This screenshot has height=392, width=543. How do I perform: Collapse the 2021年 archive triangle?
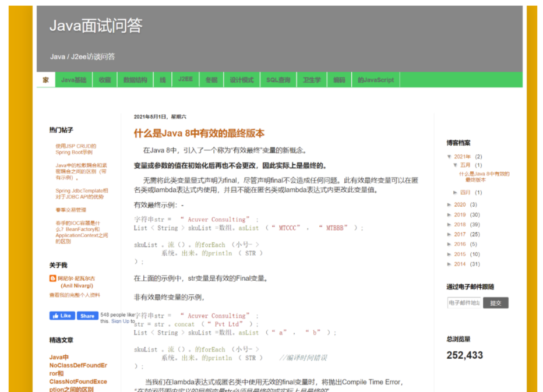click(449, 157)
